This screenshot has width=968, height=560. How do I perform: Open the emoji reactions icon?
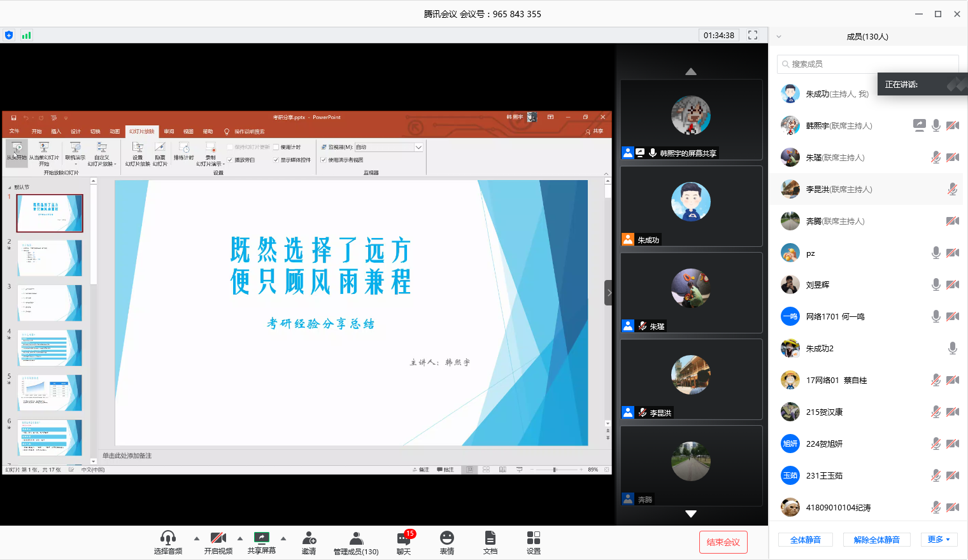click(447, 538)
